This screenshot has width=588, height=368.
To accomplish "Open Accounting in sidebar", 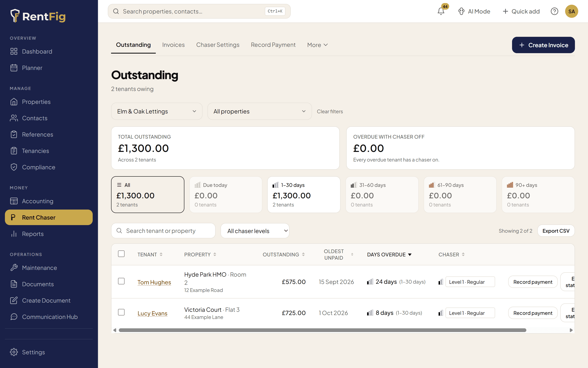I will [x=49, y=201].
